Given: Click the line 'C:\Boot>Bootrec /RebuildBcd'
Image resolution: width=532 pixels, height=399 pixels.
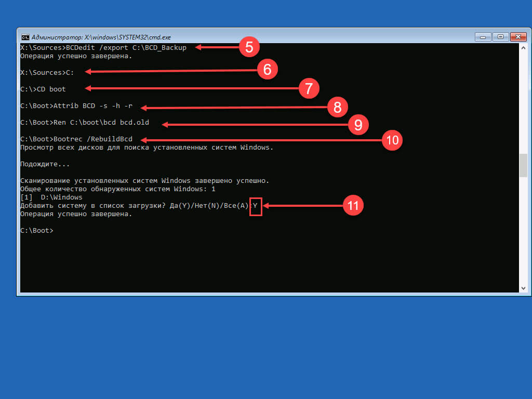Looking at the screenshot, I should [76, 139].
